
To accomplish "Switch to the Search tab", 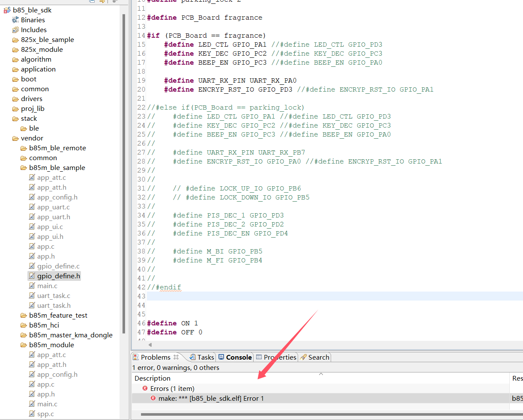I will point(315,357).
